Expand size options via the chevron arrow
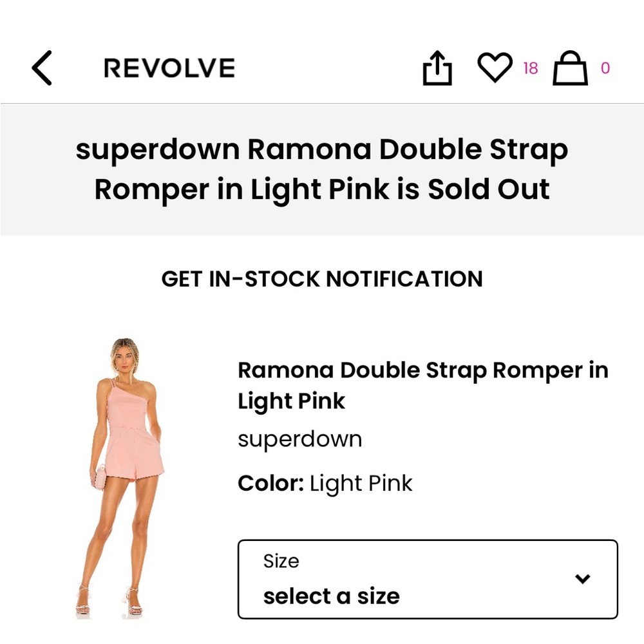Viewport: 644px width, 644px height. [583, 578]
